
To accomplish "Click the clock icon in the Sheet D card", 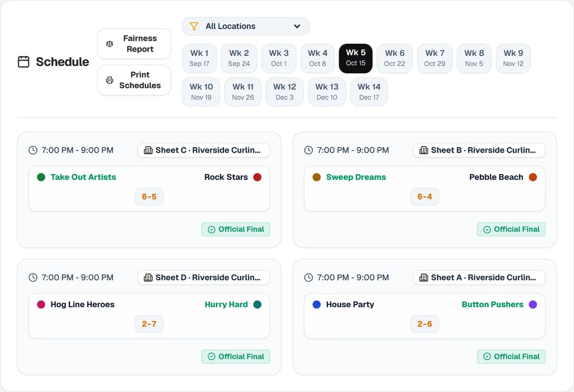I will (x=33, y=278).
